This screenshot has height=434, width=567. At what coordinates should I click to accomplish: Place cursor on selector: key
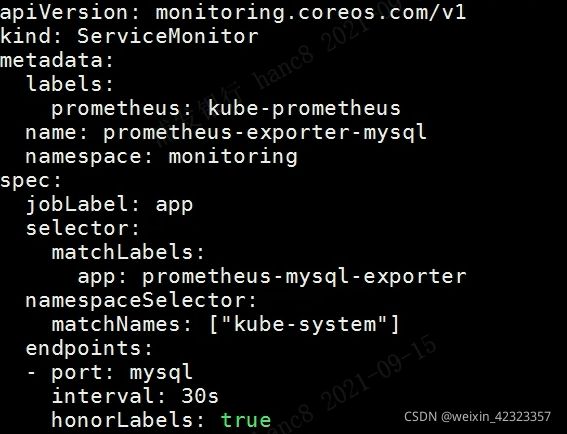[83, 228]
